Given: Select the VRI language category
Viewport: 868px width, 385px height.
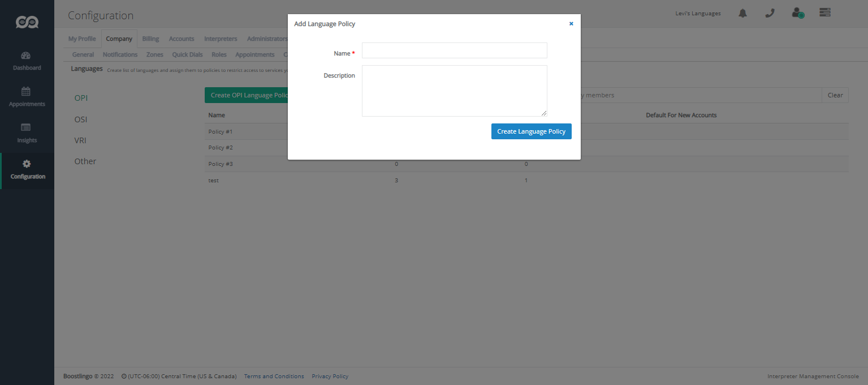Looking at the screenshot, I should 80,140.
